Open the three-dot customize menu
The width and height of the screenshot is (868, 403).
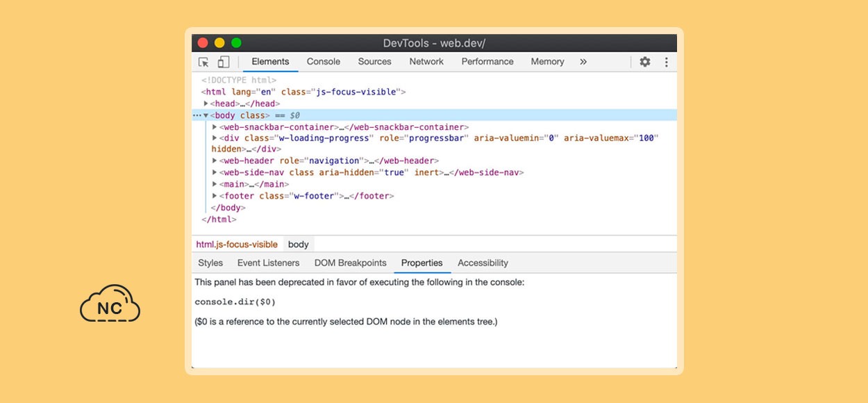[x=667, y=62]
